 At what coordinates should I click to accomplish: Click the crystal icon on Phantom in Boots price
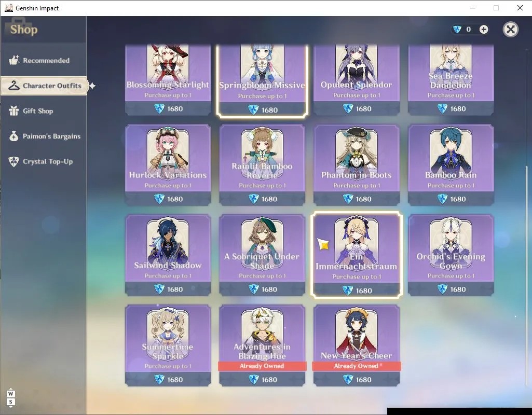coord(348,199)
